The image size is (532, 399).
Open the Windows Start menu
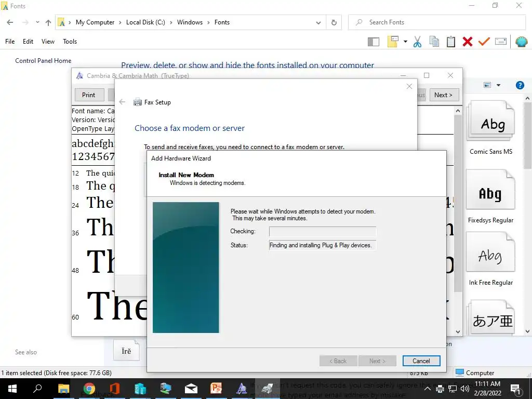(12, 389)
